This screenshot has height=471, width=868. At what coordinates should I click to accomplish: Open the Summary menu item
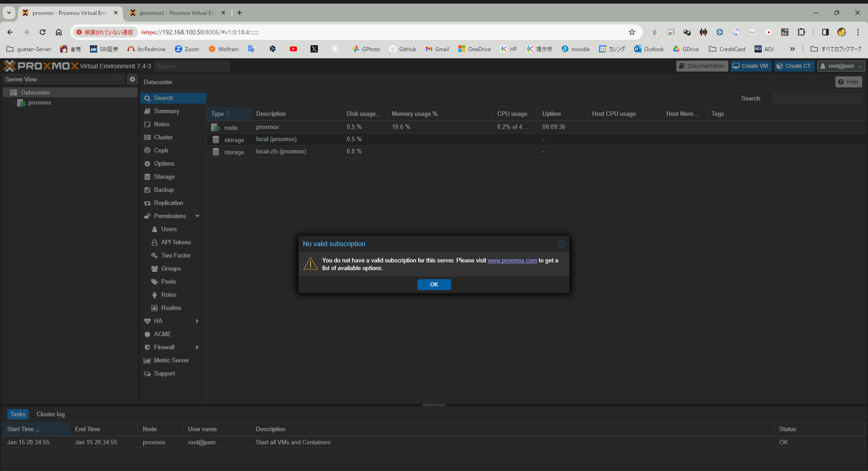click(166, 111)
